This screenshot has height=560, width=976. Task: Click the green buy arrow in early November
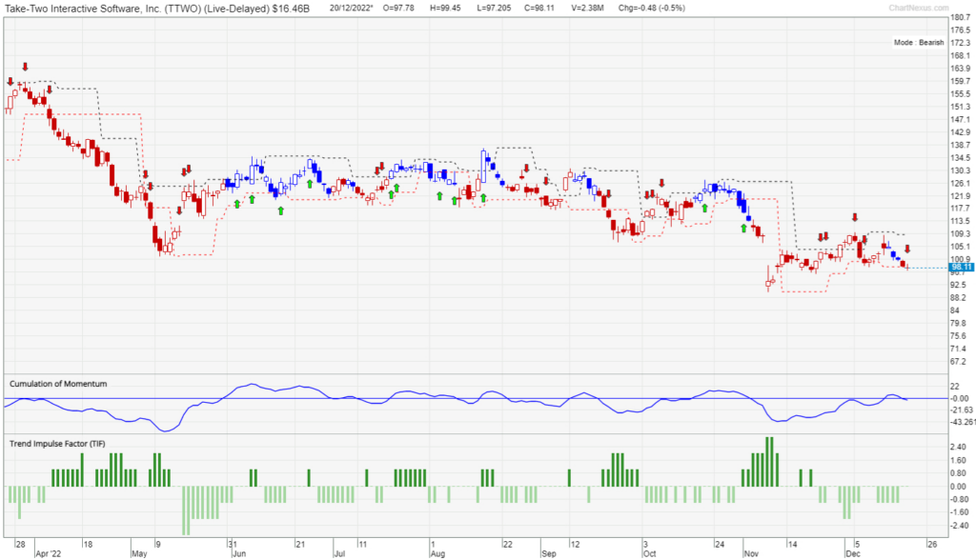[743, 229]
